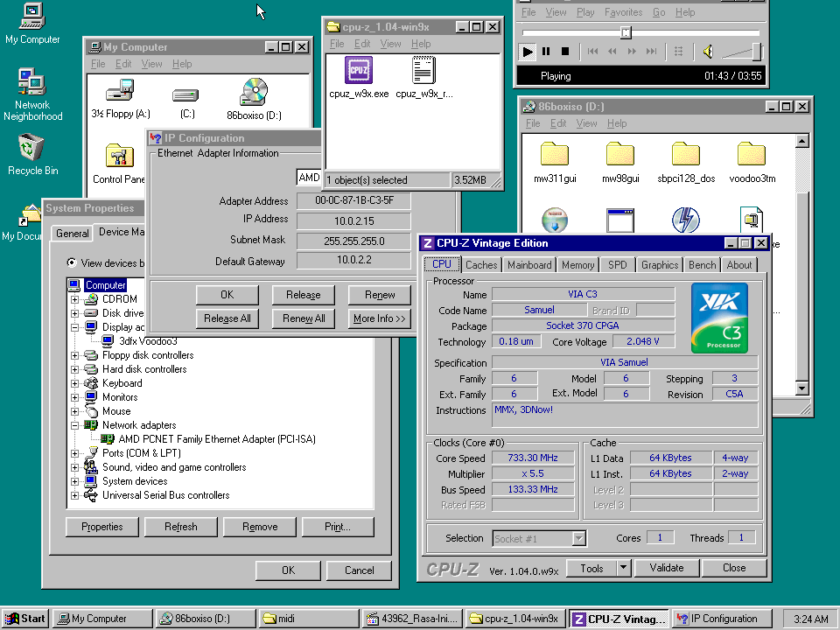Switch to the Mainboard tab in CPU-Z
The image size is (840, 630).
pos(529,265)
